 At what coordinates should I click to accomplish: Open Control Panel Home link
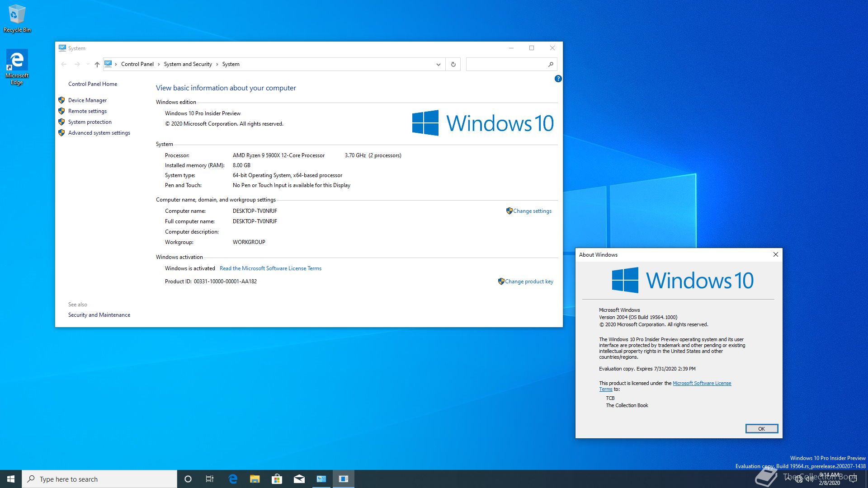[x=93, y=84]
